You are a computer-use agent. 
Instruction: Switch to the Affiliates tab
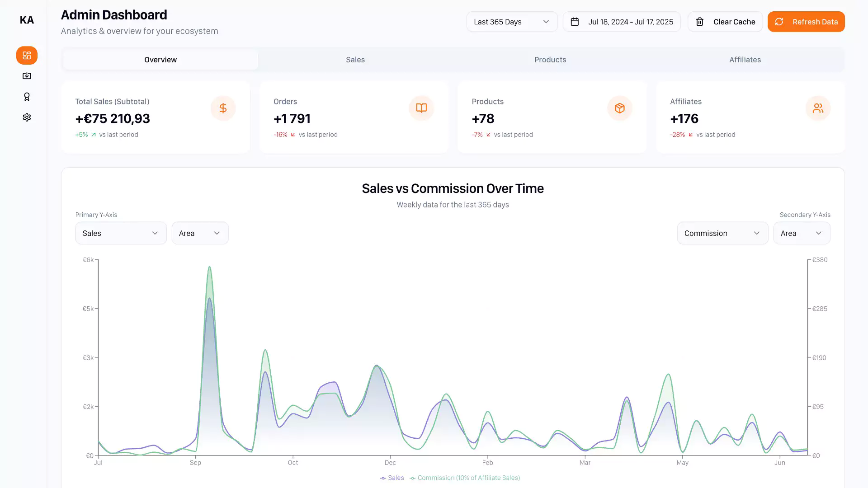pyautogui.click(x=745, y=60)
